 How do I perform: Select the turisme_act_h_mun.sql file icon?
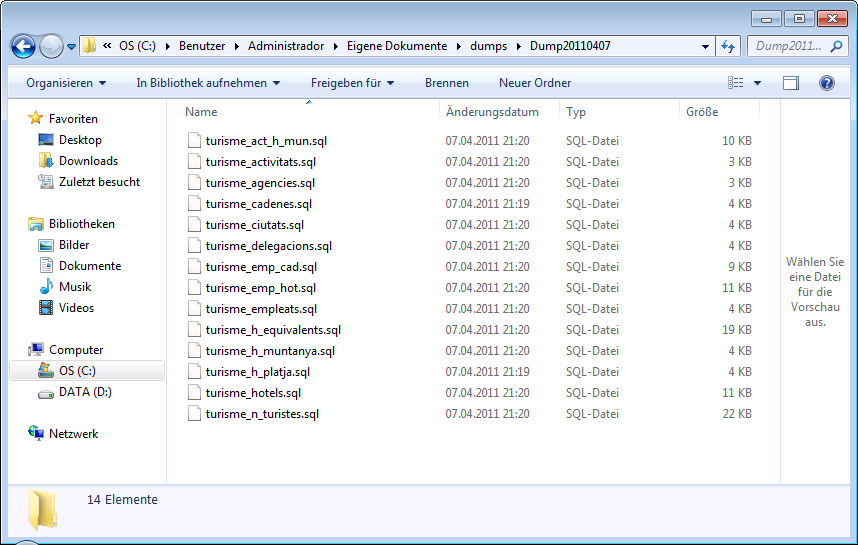(x=194, y=141)
